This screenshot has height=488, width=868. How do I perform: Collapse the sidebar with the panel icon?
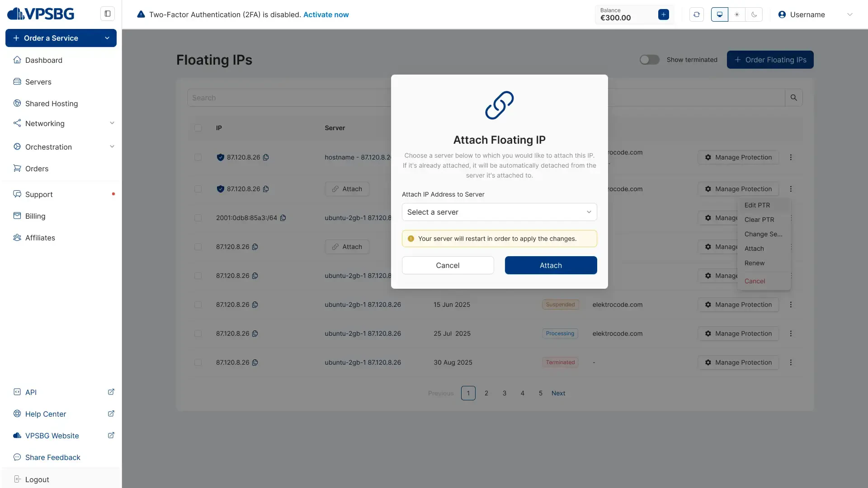pyautogui.click(x=108, y=14)
